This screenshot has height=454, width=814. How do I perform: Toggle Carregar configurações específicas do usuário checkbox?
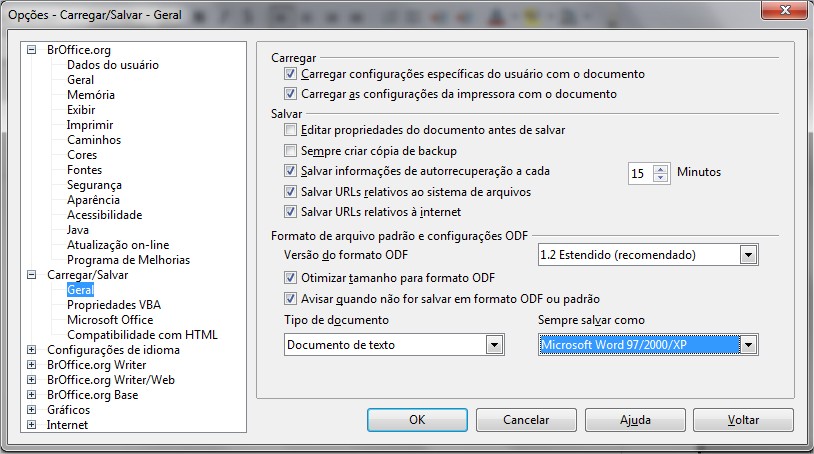290,74
